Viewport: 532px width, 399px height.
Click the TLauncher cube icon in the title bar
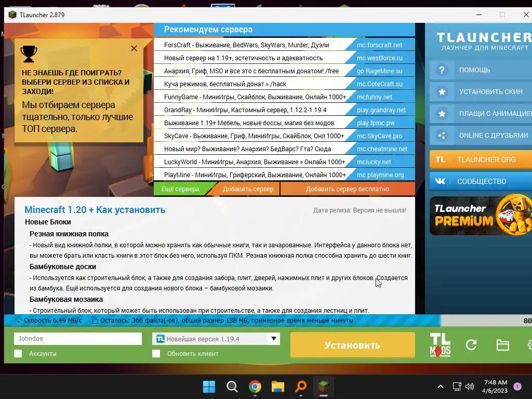coord(12,15)
